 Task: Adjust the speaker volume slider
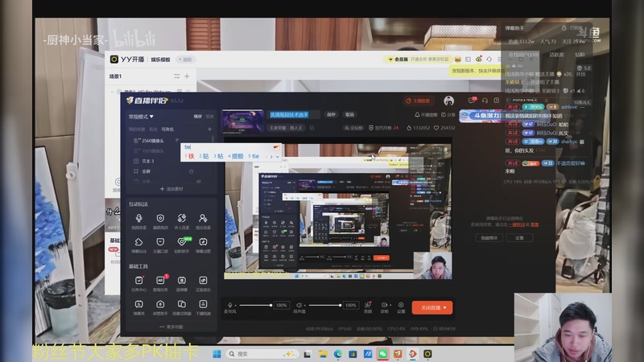325,306
